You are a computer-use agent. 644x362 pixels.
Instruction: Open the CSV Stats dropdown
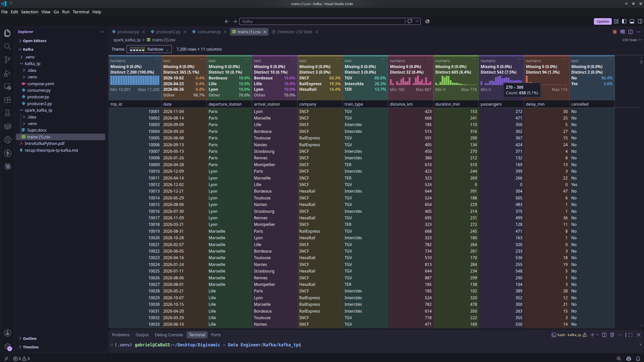632,40
